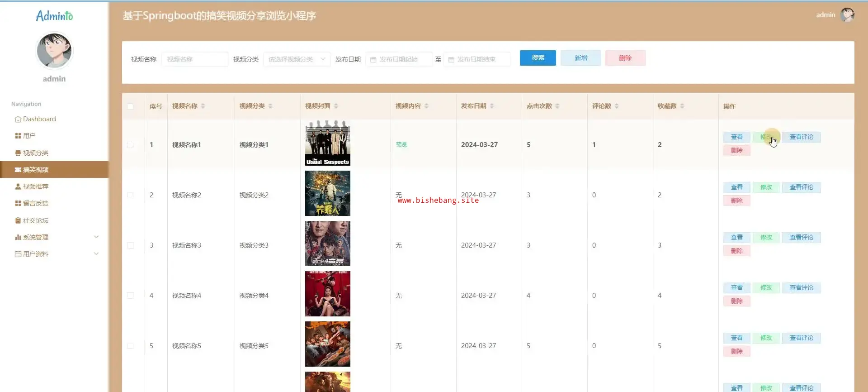This screenshot has width=868, height=392.
Task: Click 查看评论 for 视频名称1
Action: pyautogui.click(x=802, y=137)
